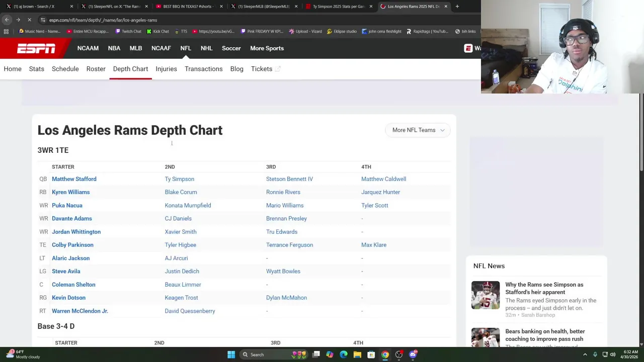This screenshot has width=644, height=362.
Task: Open the Eklipse studio bookmark
Action: coord(342,31)
